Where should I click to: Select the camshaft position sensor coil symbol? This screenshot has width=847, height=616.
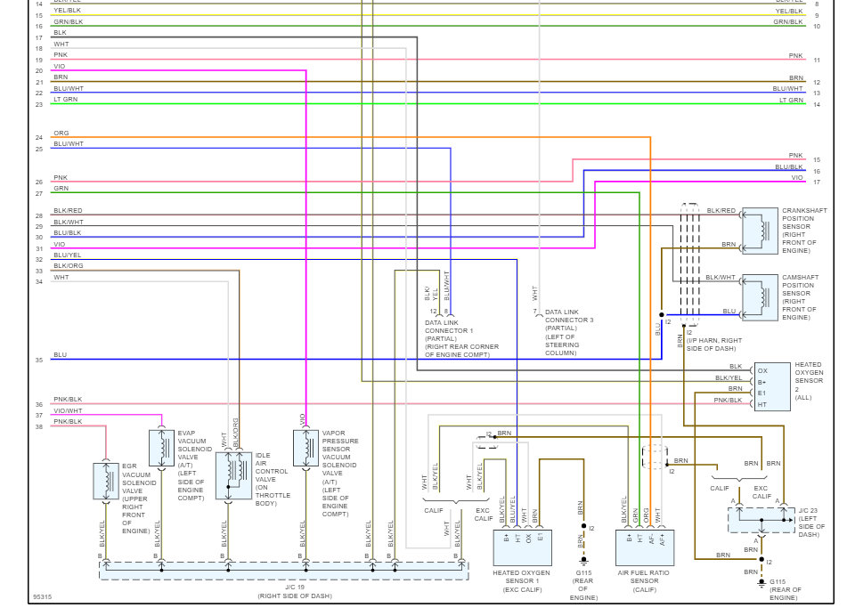[x=760, y=297]
